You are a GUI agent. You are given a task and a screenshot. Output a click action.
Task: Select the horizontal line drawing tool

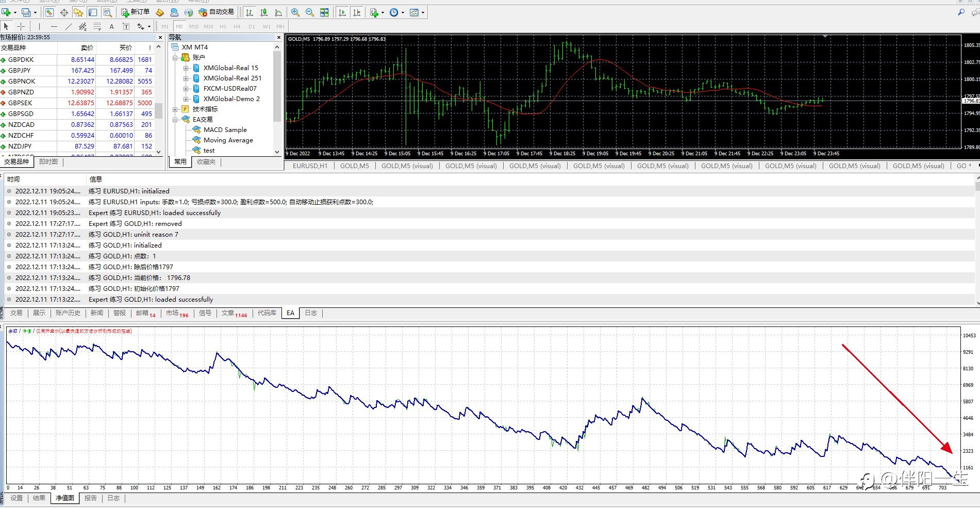(54, 26)
